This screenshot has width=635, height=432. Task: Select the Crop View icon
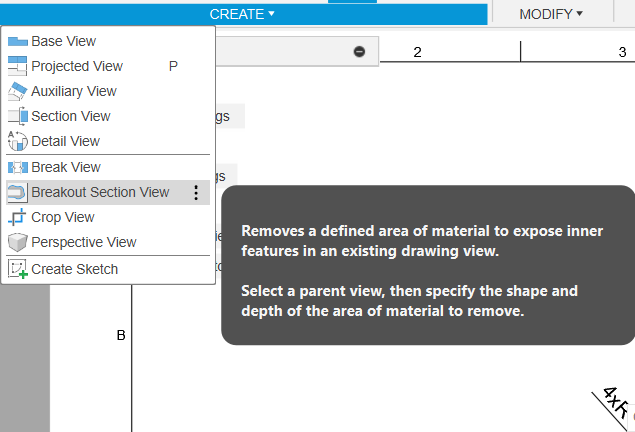(18, 218)
